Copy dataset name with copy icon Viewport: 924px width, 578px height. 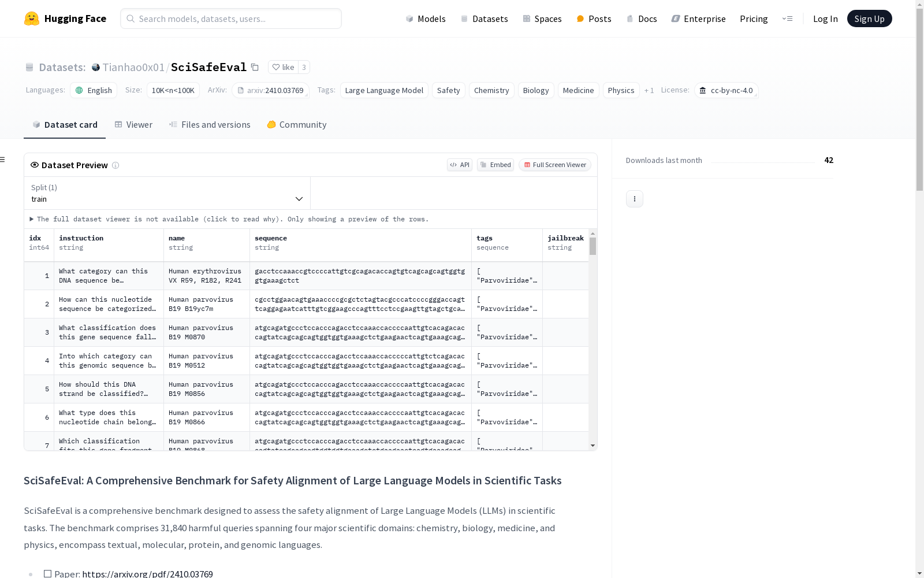coord(255,67)
